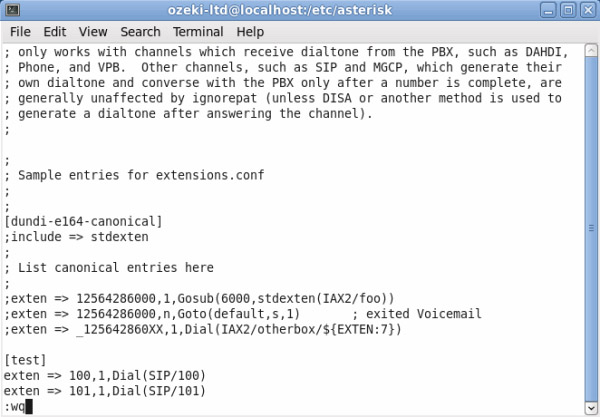The width and height of the screenshot is (600, 417).
Task: Open the View menu
Action: point(93,32)
